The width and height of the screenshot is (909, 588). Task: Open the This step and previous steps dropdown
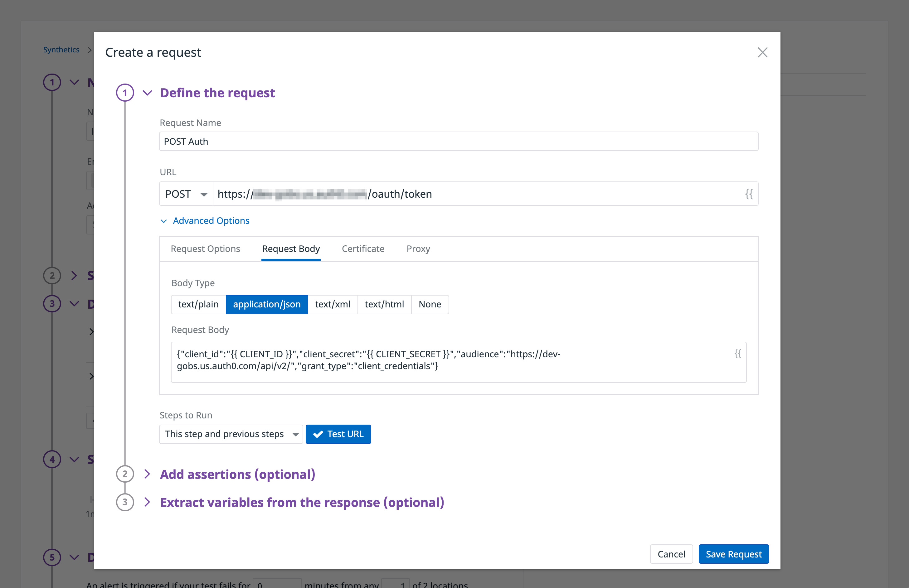(231, 434)
